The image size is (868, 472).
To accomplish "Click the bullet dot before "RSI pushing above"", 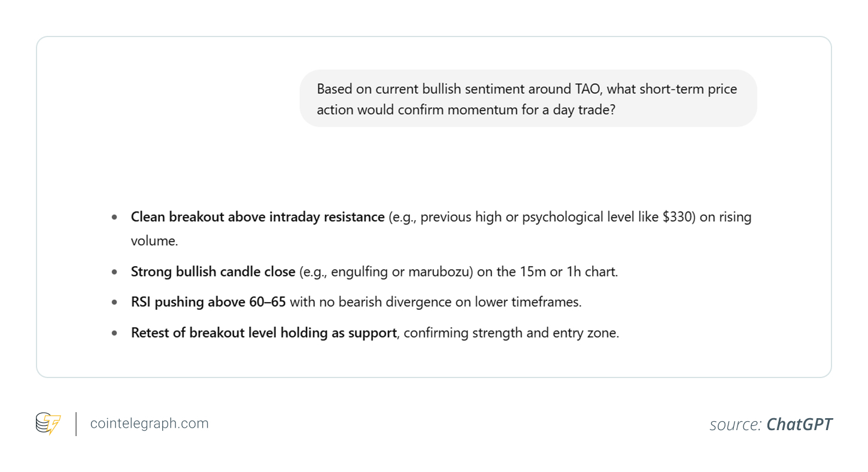I will 114,303.
